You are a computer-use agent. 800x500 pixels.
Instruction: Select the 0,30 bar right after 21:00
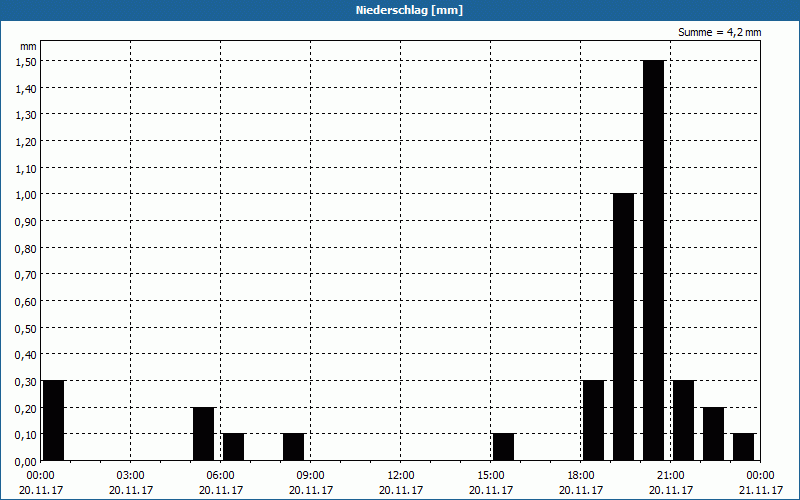coord(684,420)
